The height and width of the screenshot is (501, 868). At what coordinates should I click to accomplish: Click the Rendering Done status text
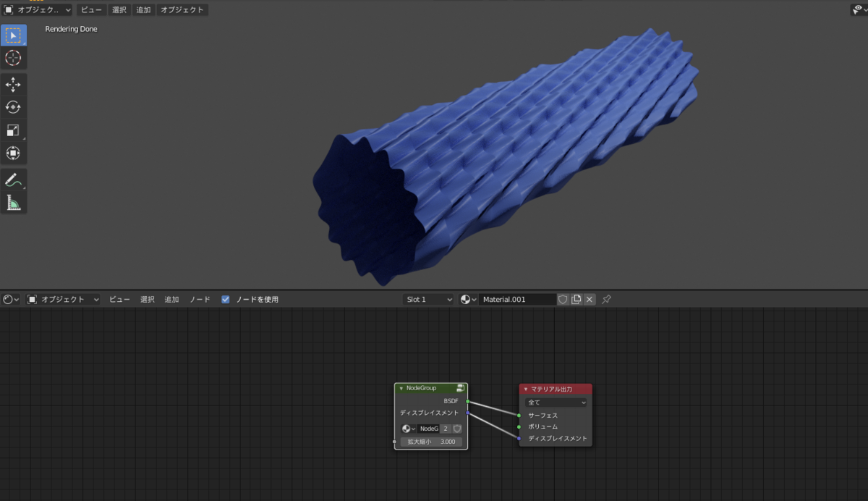[71, 29]
